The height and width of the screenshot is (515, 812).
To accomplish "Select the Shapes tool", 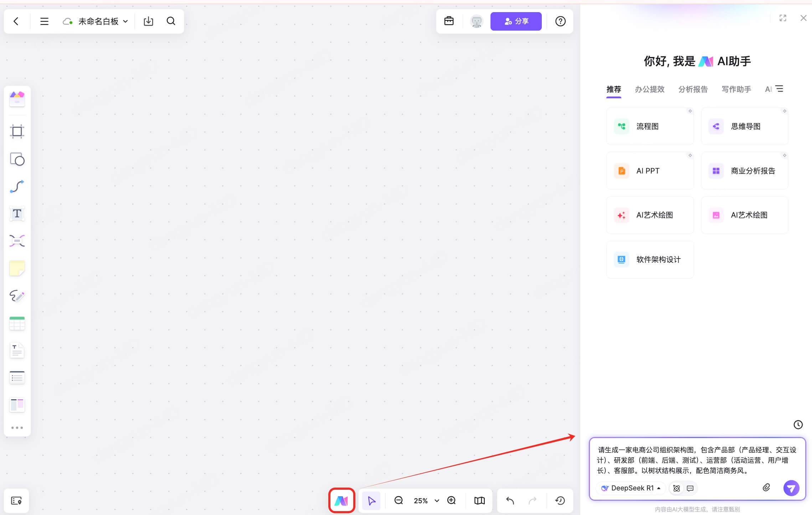I will (17, 159).
